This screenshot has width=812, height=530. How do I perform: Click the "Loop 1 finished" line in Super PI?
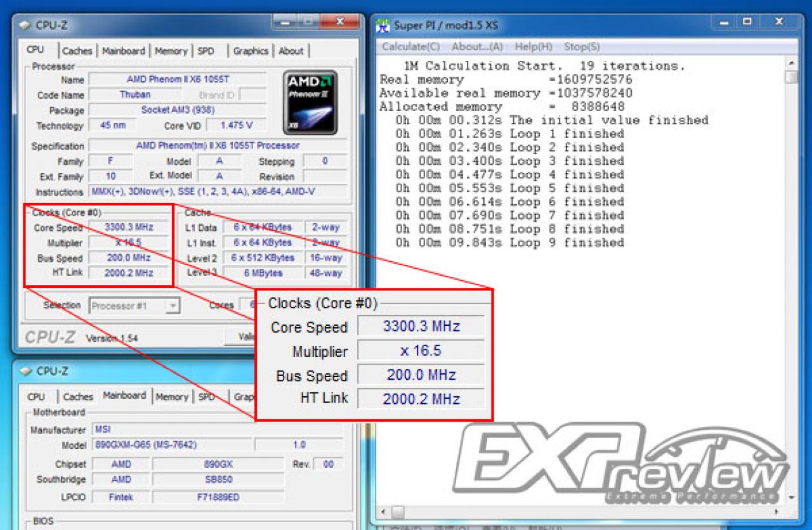coord(510,134)
